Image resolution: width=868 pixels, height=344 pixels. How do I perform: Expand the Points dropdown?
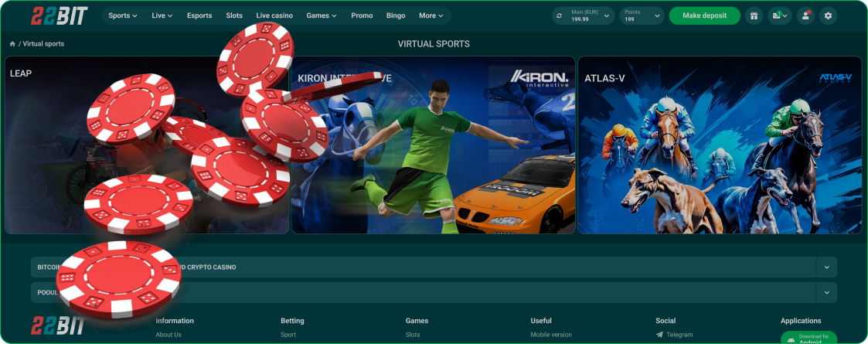tap(657, 15)
